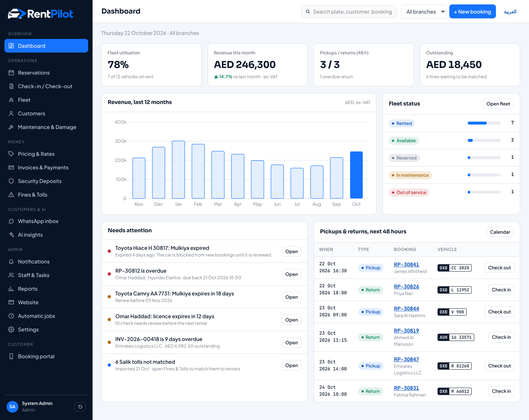The image size is (529, 420).
Task: Check in Priya Nair's return
Action: (x=501, y=290)
